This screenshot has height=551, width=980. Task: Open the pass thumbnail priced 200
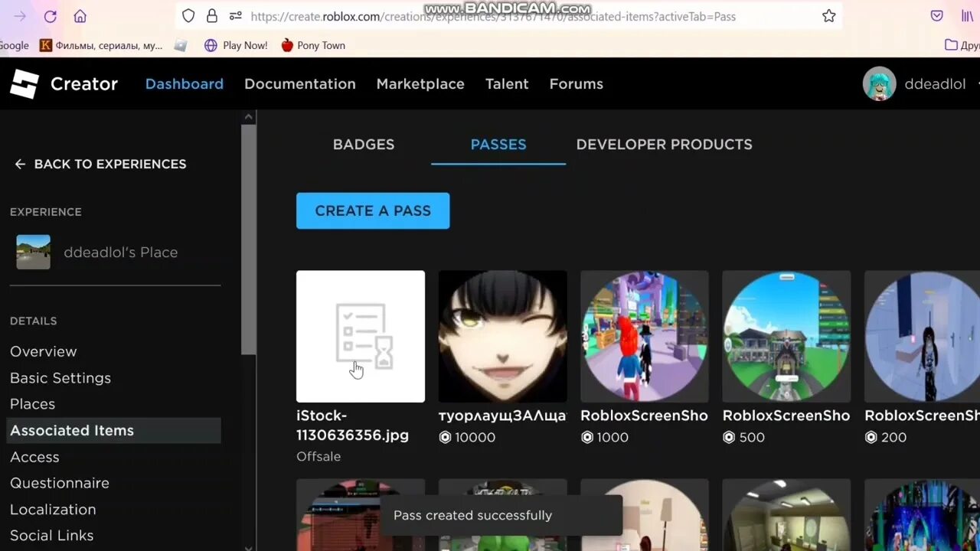(x=922, y=336)
